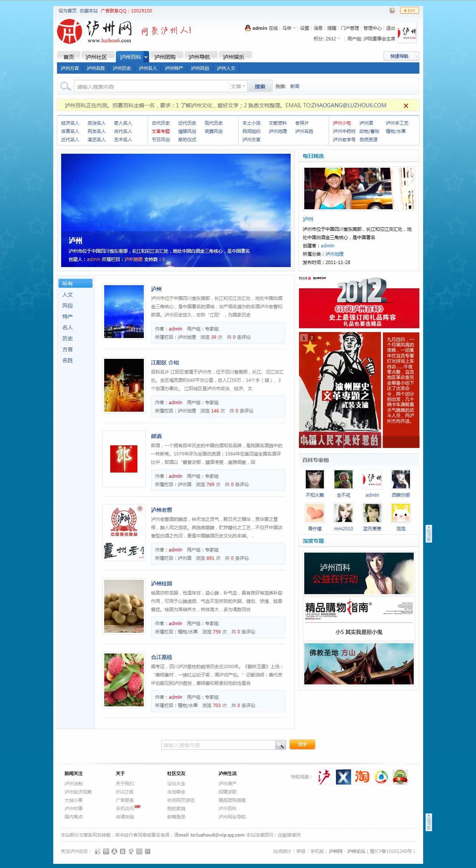Viewport: 476px width, 868px height.
Task: Expand the arrow beside 泸州团购 tab
Action: click(x=180, y=57)
